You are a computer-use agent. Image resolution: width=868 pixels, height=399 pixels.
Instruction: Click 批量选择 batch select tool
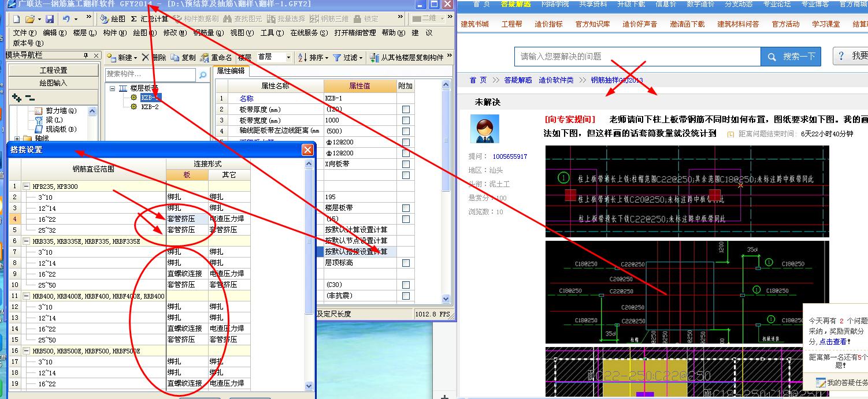[287, 19]
